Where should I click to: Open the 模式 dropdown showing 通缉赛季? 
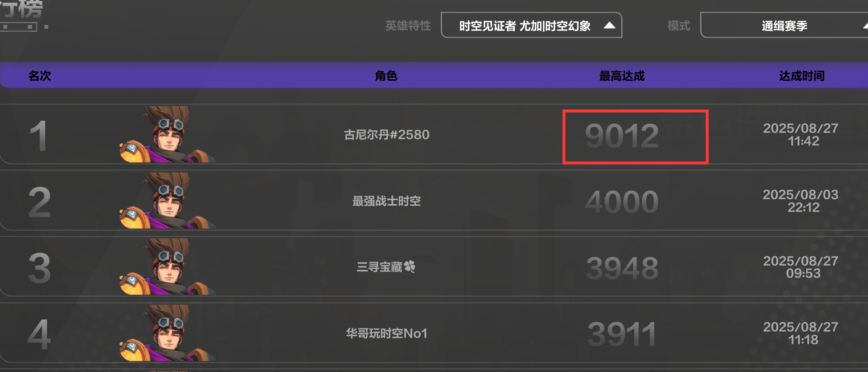(x=784, y=25)
